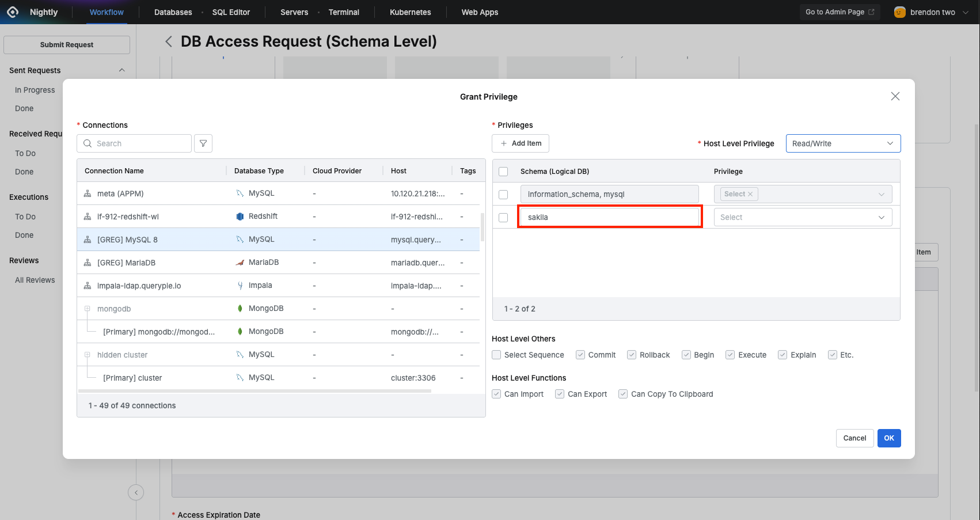The width and height of the screenshot is (980, 520).
Task: Close the Grant Privilege dialog with X
Action: (x=895, y=96)
